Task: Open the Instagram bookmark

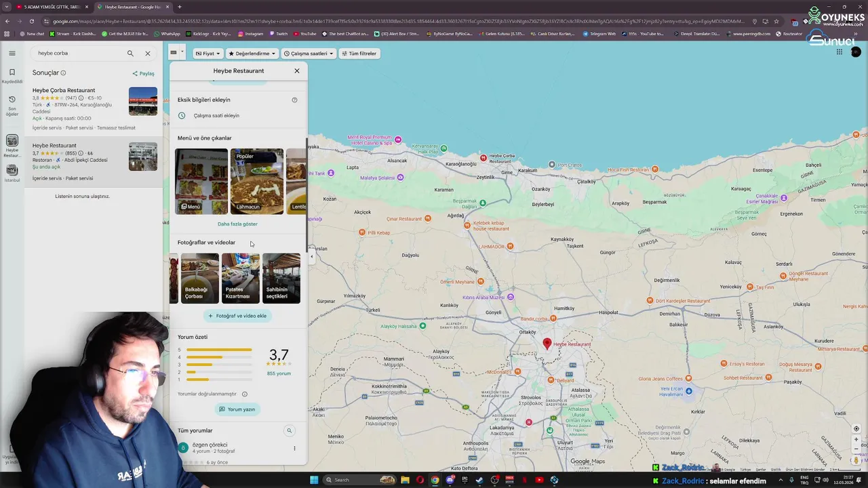Action: 251,33
